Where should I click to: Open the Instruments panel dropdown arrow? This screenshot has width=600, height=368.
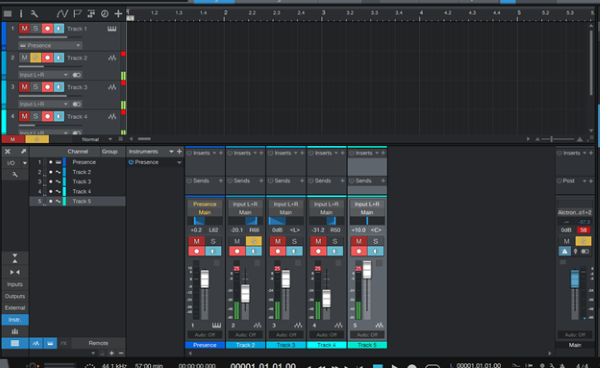tap(171, 152)
